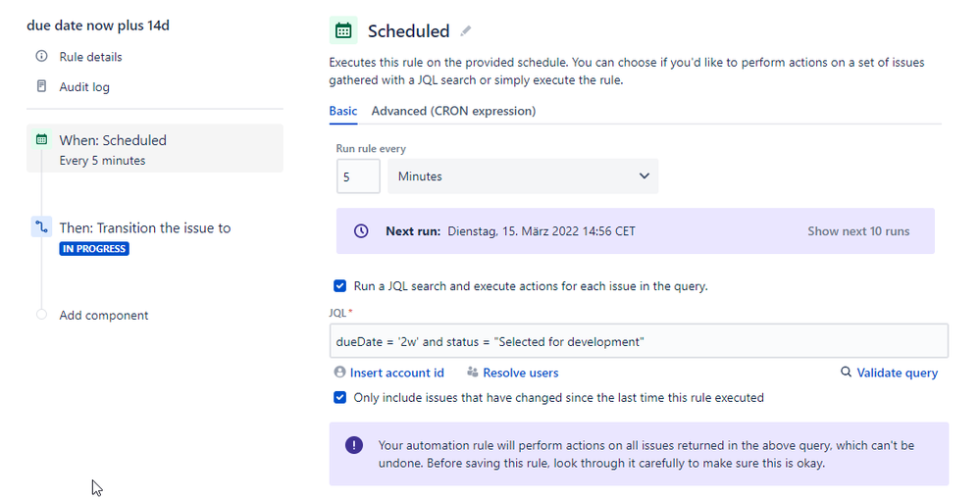This screenshot has width=980, height=500.
Task: Click the Rule details info icon
Action: 41,57
